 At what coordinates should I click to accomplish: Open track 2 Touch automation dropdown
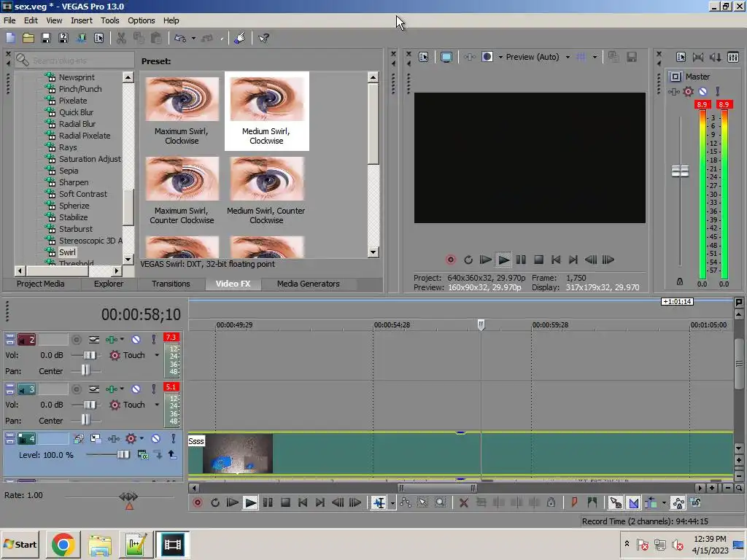[x=157, y=355]
